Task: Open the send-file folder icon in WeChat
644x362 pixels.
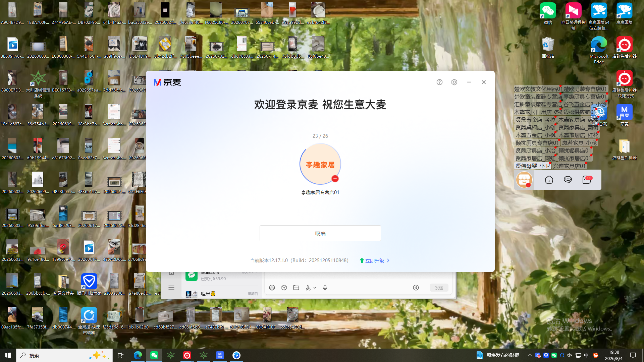Action: click(296, 288)
